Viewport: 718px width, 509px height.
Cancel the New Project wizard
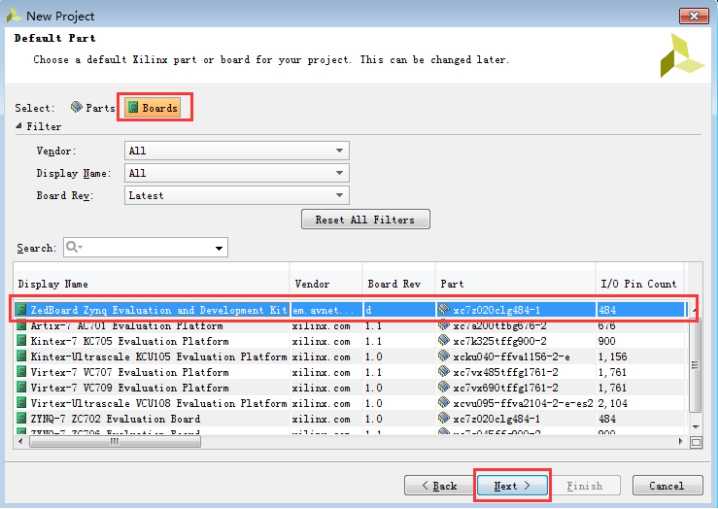(x=667, y=486)
